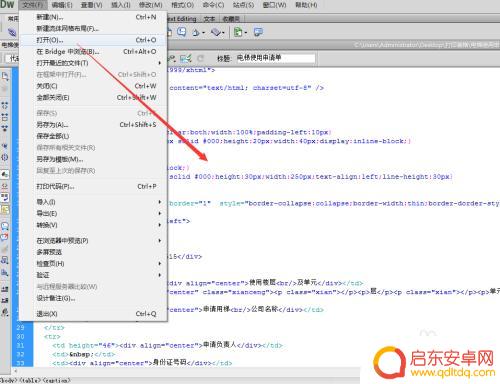
Task: Click the comment bubble icon in insert toolbar
Action: (182, 32)
